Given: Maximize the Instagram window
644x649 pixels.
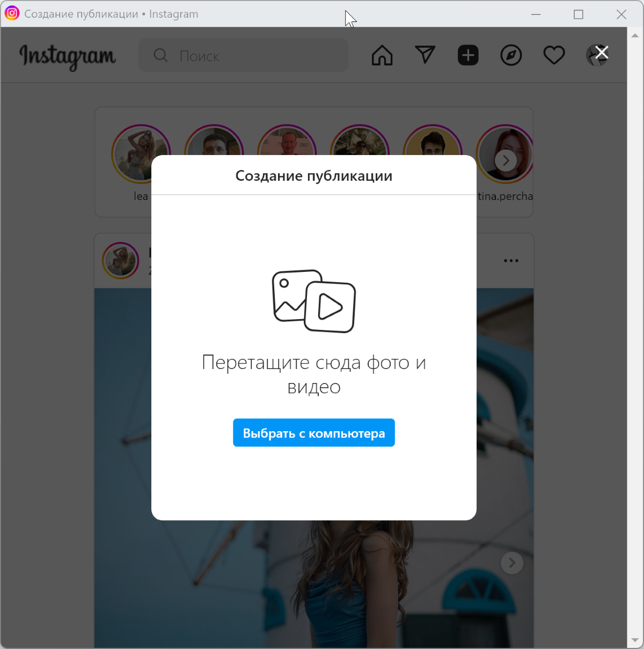Looking at the screenshot, I should pyautogui.click(x=579, y=14).
